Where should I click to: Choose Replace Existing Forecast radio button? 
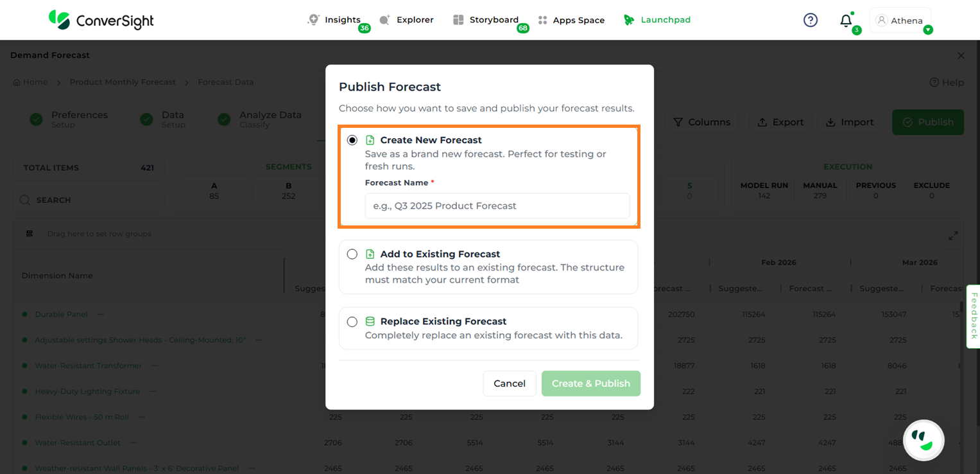coord(352,322)
